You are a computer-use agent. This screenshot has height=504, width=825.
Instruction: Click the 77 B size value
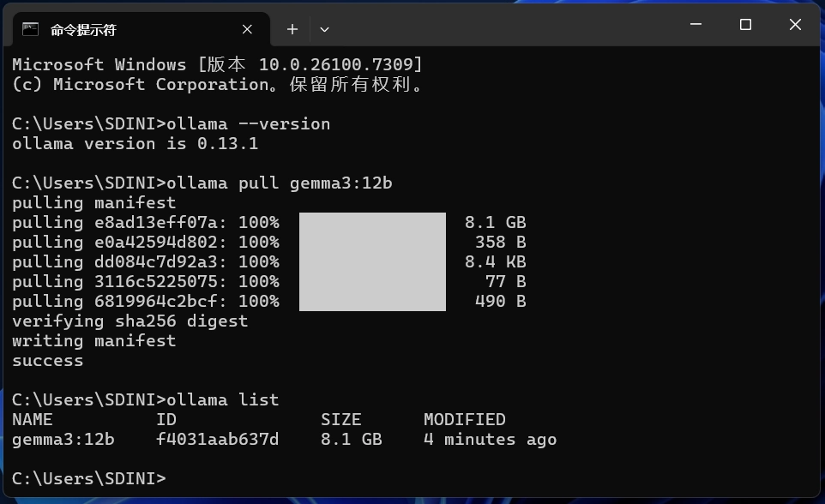[x=506, y=281]
